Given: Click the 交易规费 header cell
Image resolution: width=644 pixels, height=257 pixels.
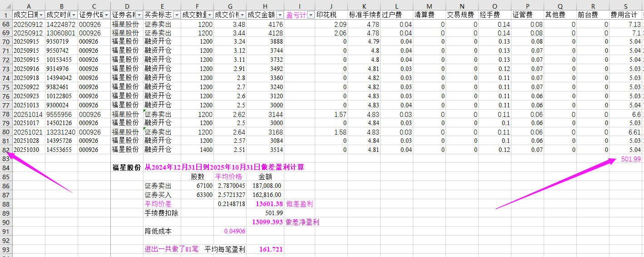Looking at the screenshot, I should pos(462,15).
